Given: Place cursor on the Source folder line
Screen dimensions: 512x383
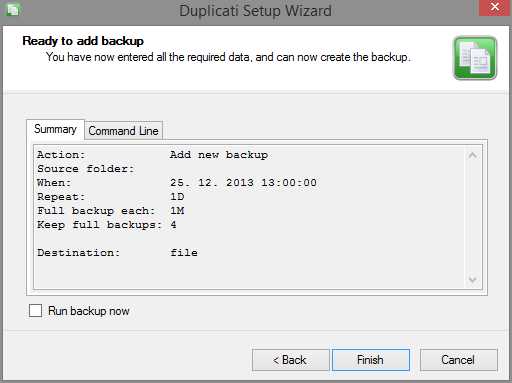Looking at the screenshot, I should click(86, 169).
